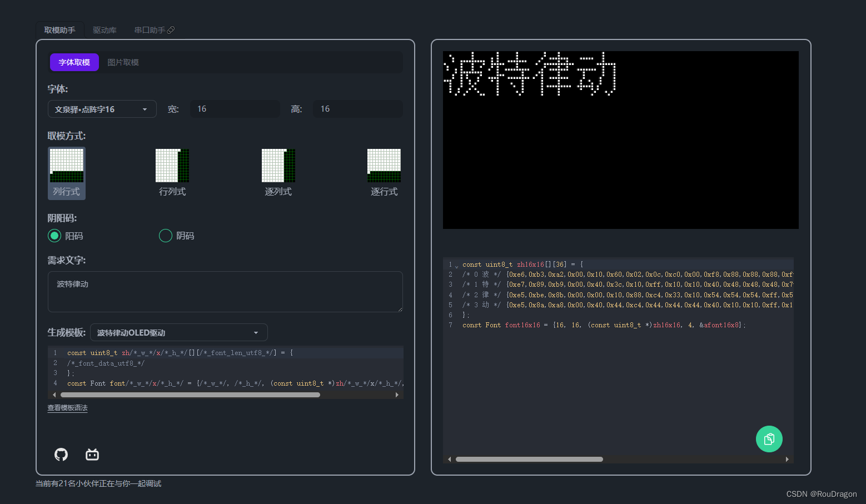Image resolution: width=866 pixels, height=504 pixels.
Task: Switch to the 驱动库 tab
Action: click(104, 30)
